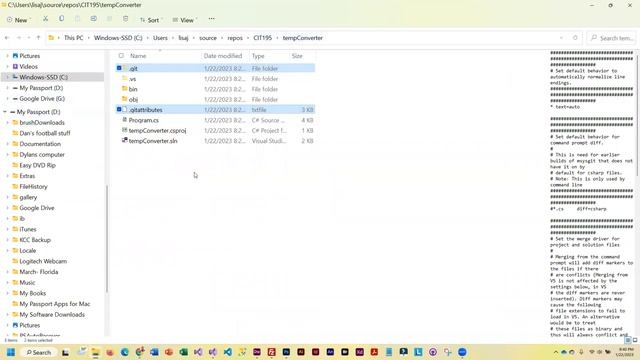Open File Explorer icon in taskbar
This screenshot has height=360, width=640.
(96, 352)
